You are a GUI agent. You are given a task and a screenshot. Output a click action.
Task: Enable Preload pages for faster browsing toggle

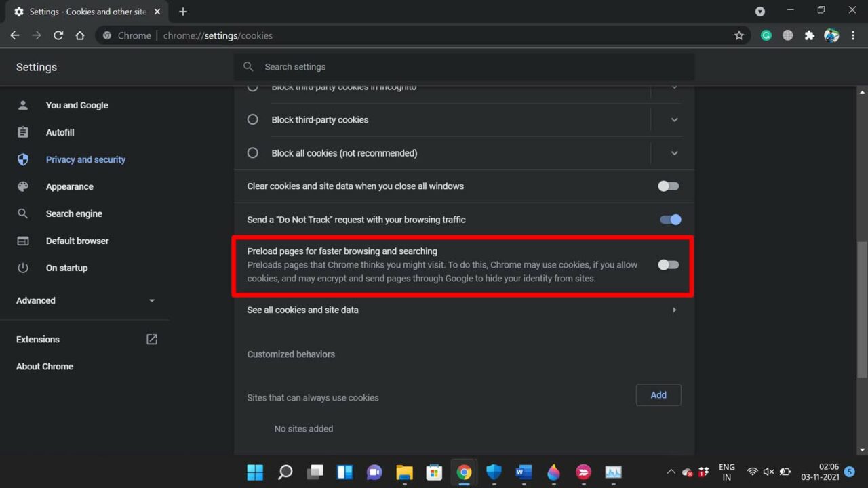(669, 265)
